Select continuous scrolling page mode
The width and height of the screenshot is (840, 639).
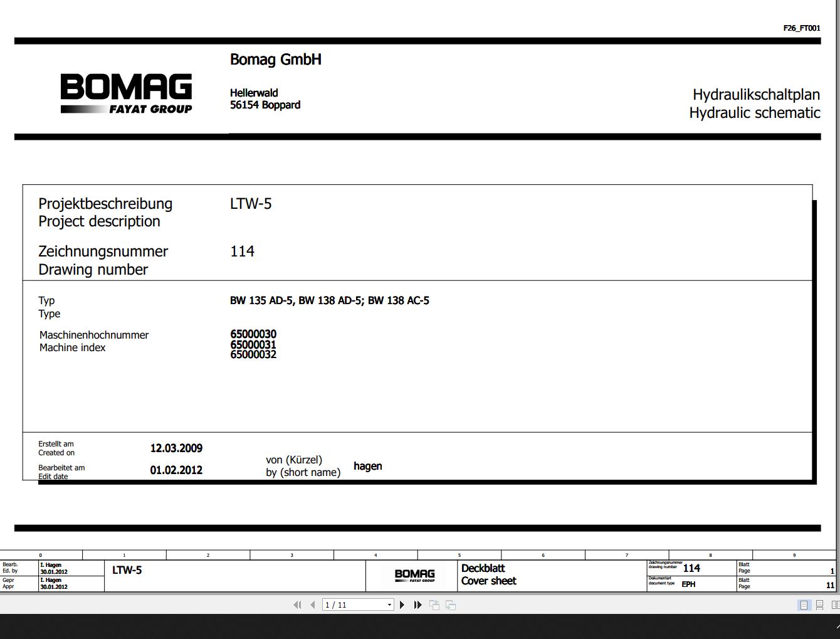pyautogui.click(x=819, y=605)
